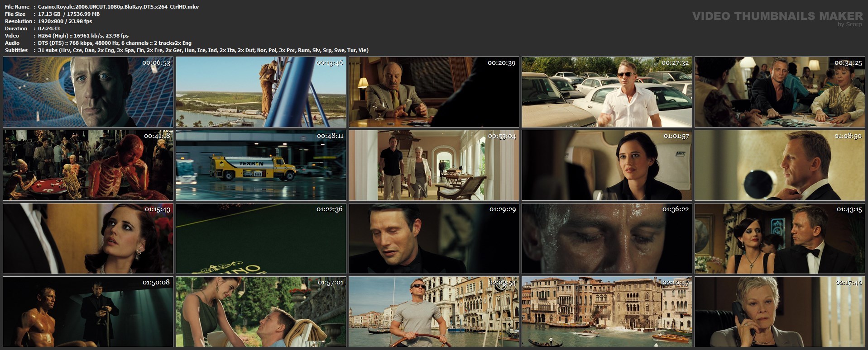Select the hallway thumbnail at 00:55:04
The width and height of the screenshot is (868, 350).
434,166
